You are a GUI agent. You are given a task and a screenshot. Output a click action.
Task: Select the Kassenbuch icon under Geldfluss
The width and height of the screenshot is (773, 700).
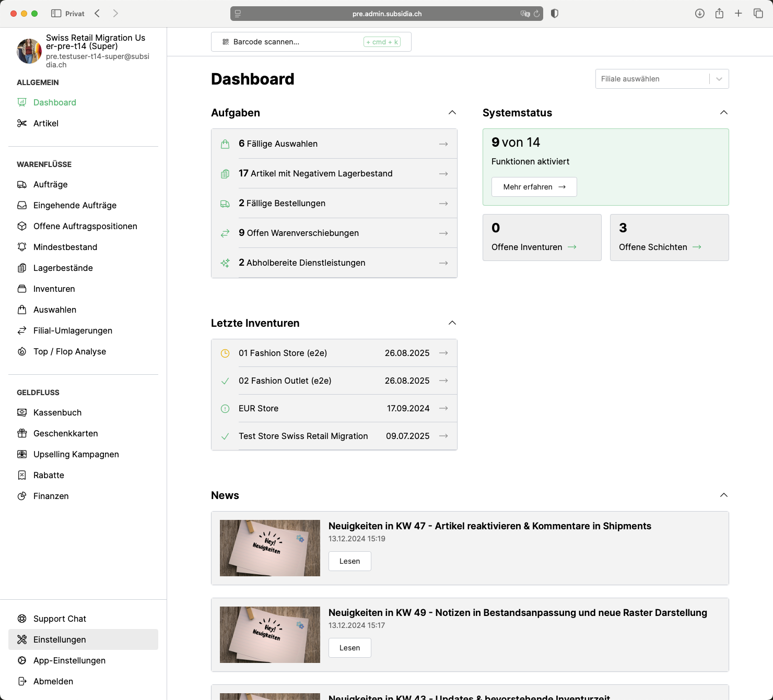pyautogui.click(x=22, y=412)
